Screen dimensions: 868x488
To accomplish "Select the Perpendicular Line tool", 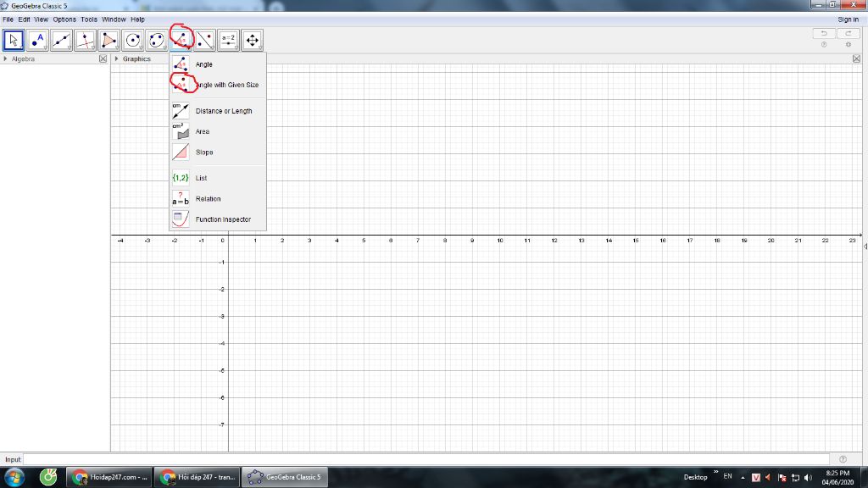I will coord(86,41).
